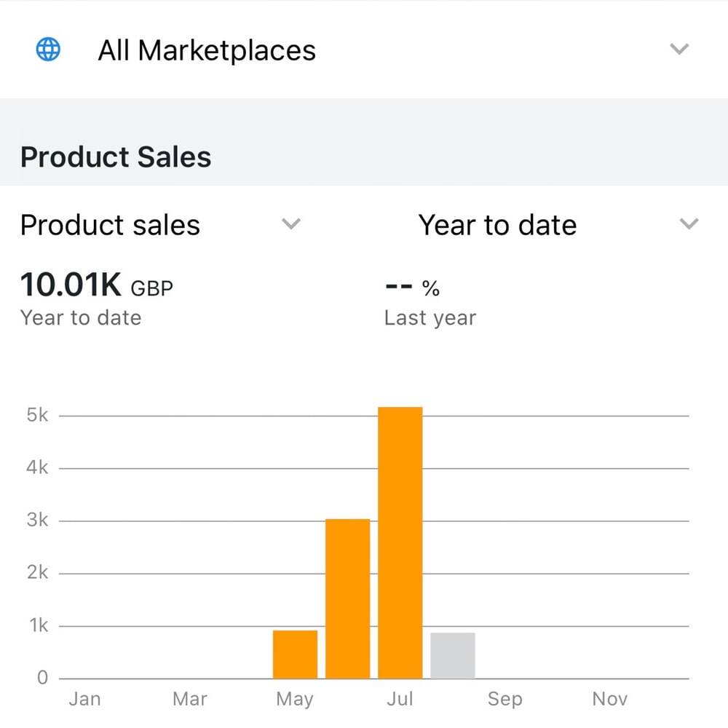This screenshot has height=728, width=728.
Task: Click the chevron beside Product sales
Action: point(291,223)
